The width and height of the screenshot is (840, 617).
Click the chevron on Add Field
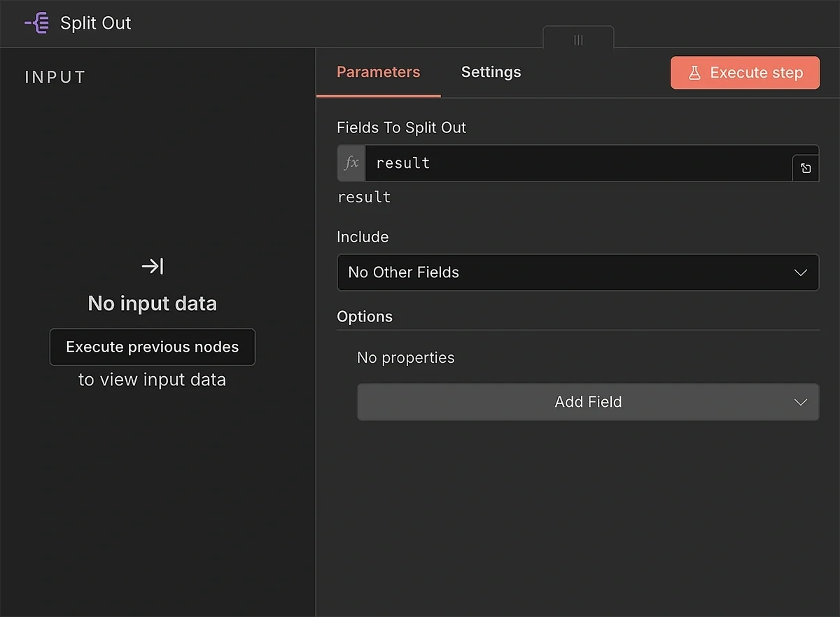click(800, 402)
